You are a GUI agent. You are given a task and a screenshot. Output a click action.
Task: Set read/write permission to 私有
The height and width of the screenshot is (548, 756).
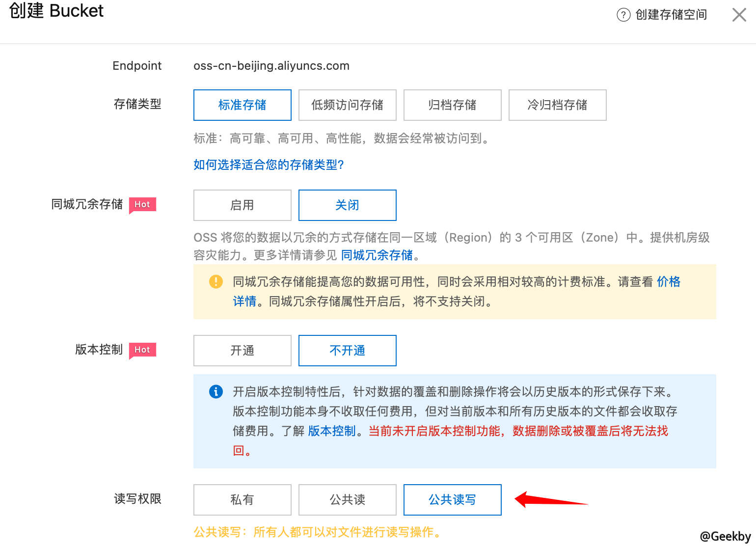(243, 500)
